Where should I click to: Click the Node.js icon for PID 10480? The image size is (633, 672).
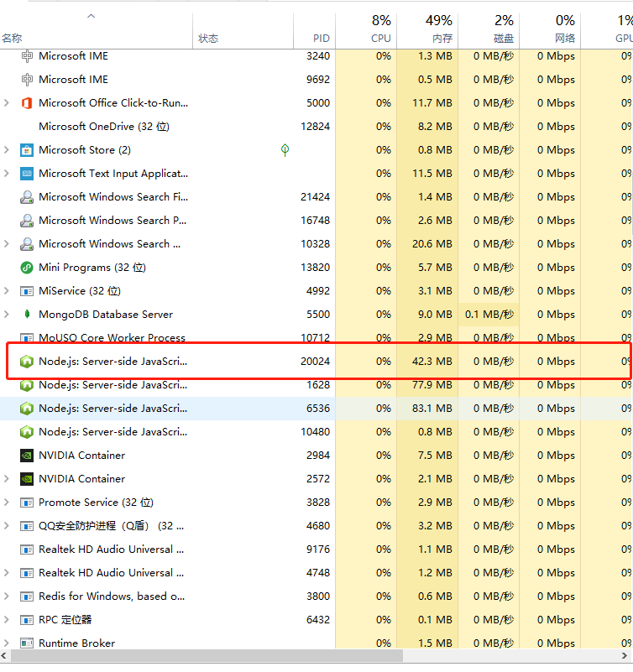tap(27, 432)
